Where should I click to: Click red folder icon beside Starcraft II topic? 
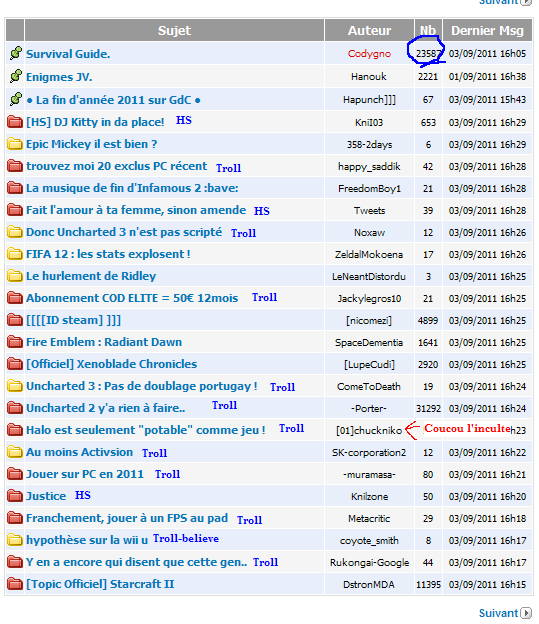[x=15, y=584]
